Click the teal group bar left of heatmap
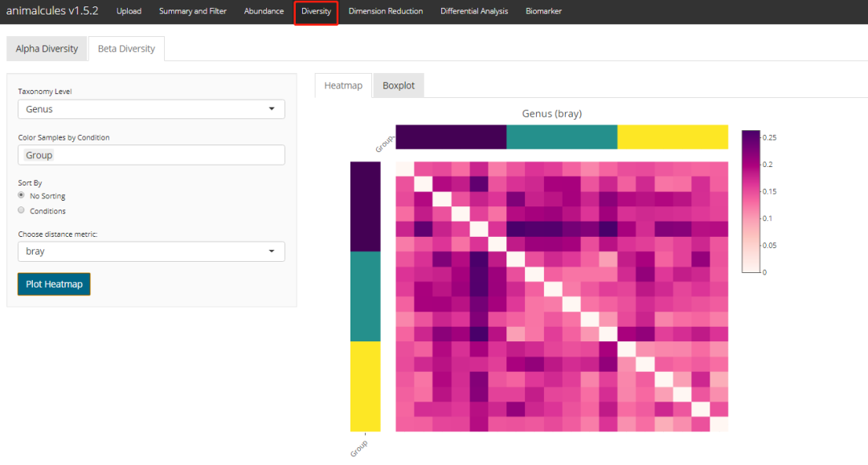Screen dimensions: 868x465 pyautogui.click(x=366, y=296)
